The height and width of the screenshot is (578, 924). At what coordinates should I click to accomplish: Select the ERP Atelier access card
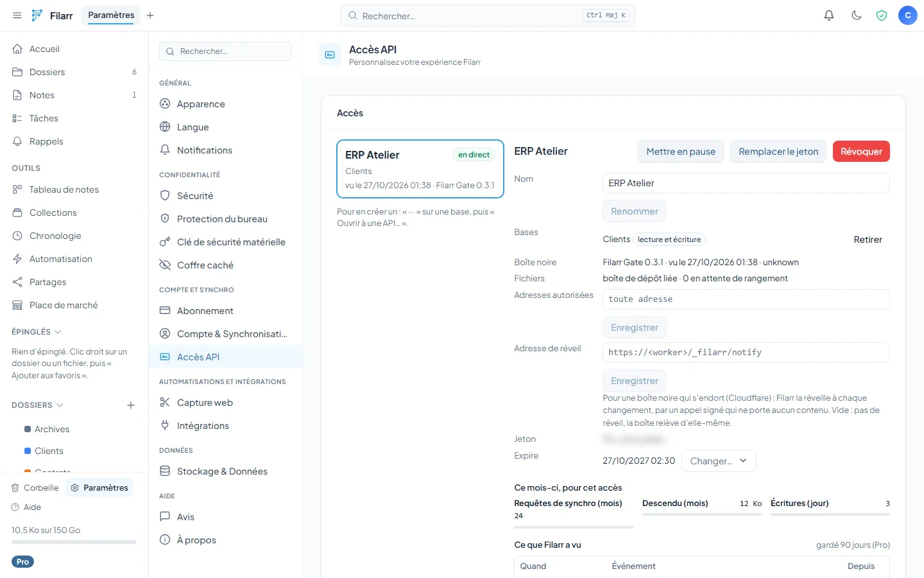pyautogui.click(x=420, y=170)
